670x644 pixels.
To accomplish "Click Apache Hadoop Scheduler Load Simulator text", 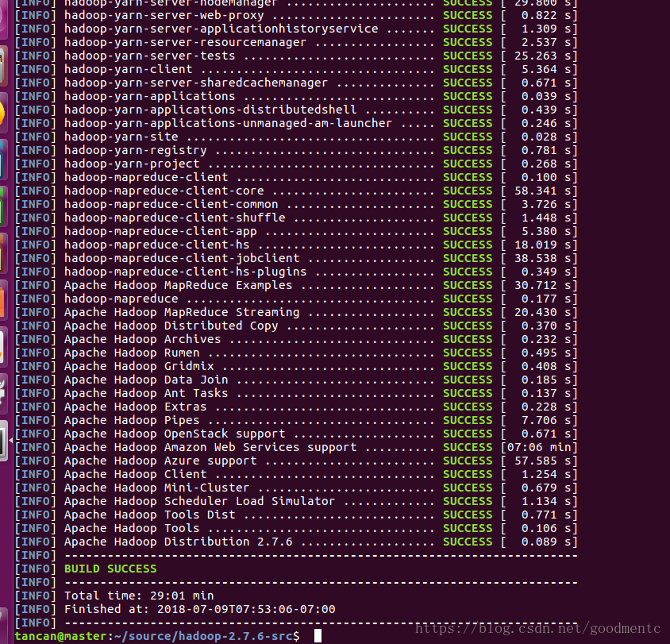I will (199, 502).
